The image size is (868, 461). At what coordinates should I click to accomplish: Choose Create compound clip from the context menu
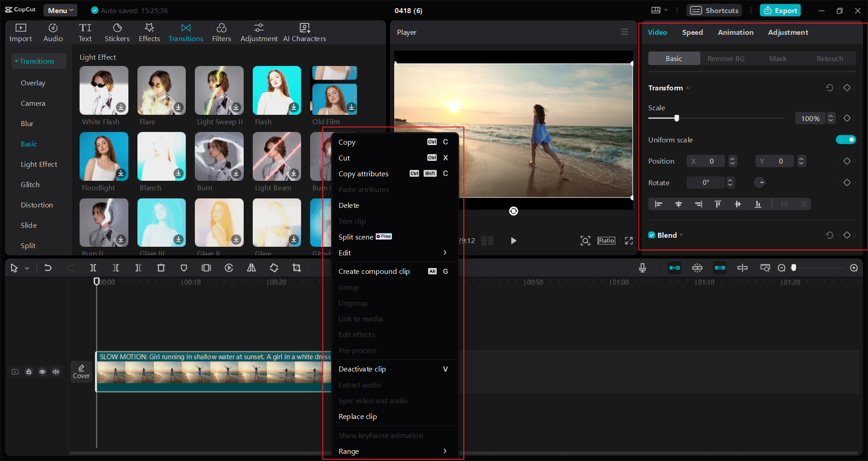(x=374, y=271)
